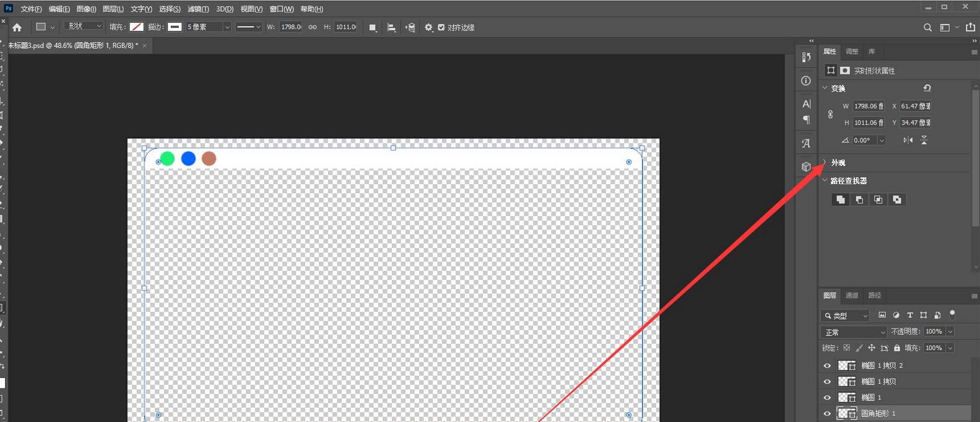Lock image pixels brush icon

859,348
